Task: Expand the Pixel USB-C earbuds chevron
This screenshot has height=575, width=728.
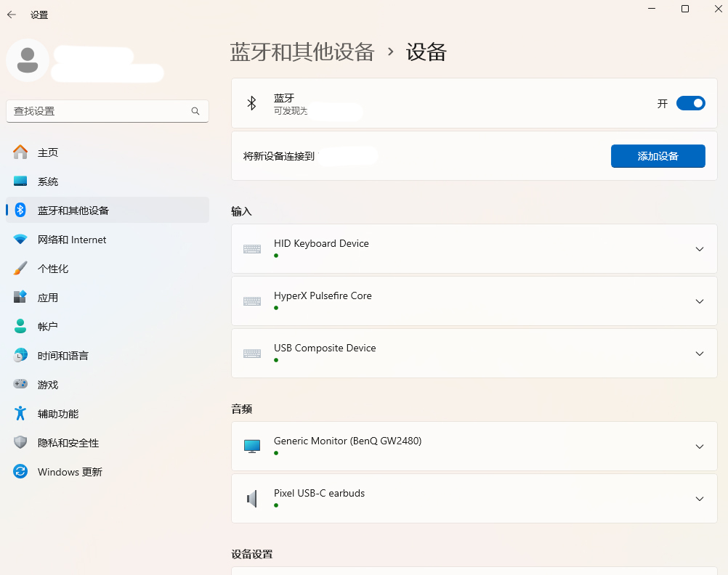Action: 699,499
